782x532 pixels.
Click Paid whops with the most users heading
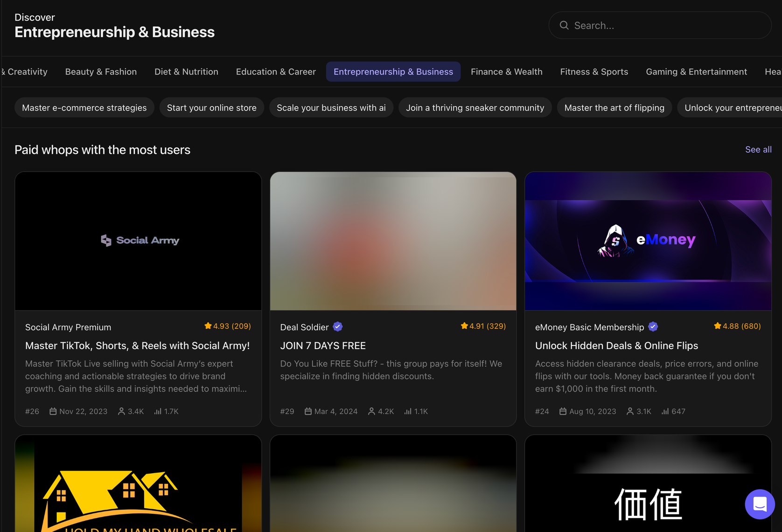pos(102,150)
